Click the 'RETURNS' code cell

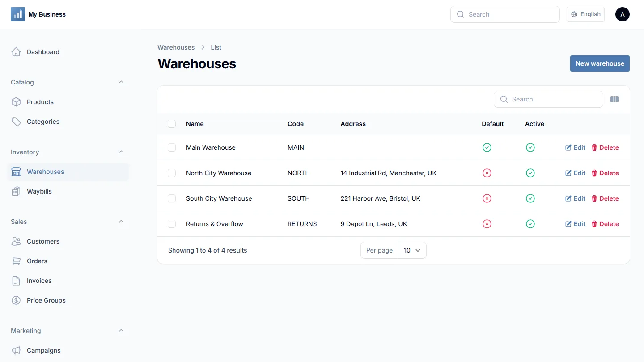(302, 224)
